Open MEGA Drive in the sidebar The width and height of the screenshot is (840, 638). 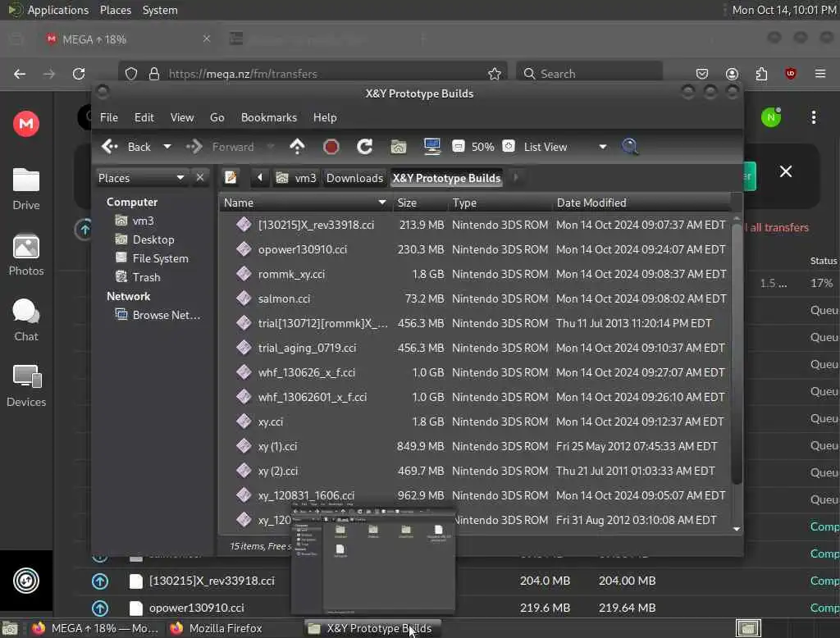pos(25,189)
